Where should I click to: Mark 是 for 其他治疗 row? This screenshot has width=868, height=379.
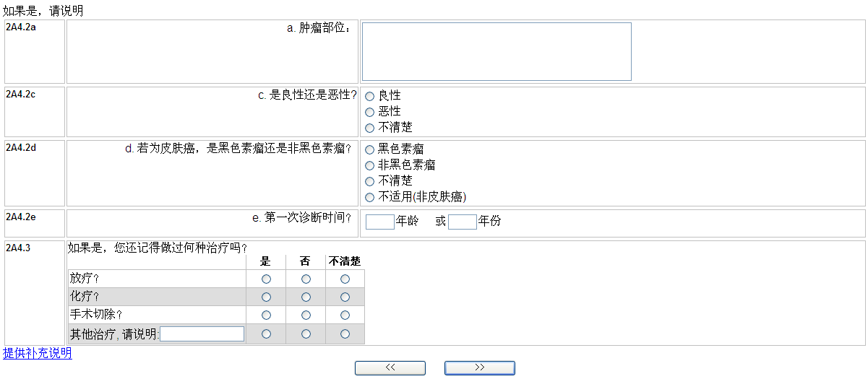(267, 334)
